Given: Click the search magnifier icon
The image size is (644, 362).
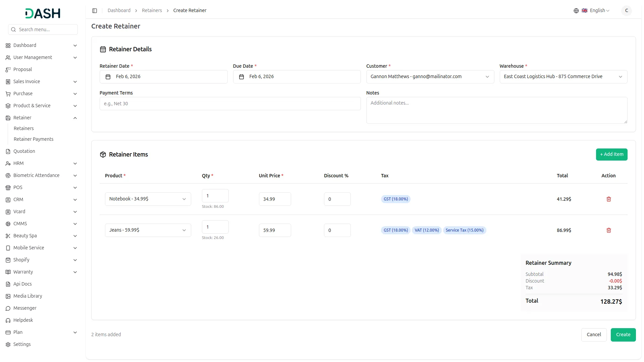Looking at the screenshot, I should (x=13, y=29).
